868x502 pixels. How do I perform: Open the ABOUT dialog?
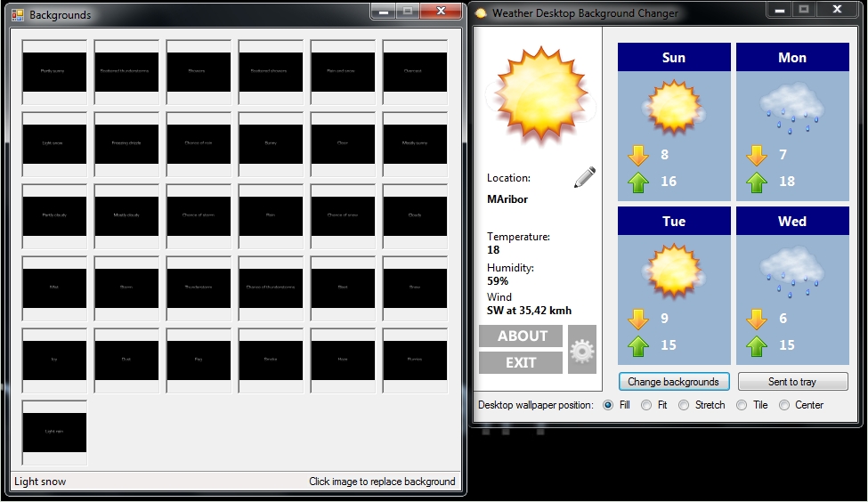tap(521, 336)
